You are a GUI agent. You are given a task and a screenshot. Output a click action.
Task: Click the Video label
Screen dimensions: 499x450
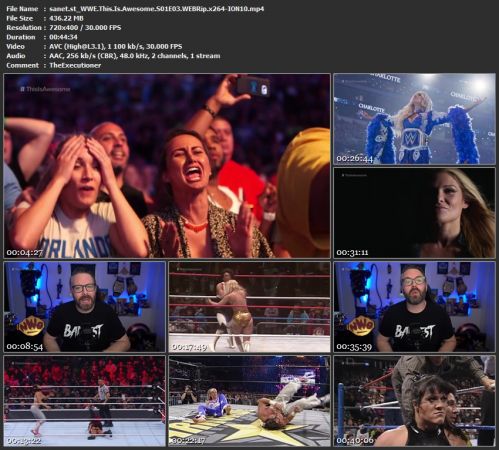15,46
